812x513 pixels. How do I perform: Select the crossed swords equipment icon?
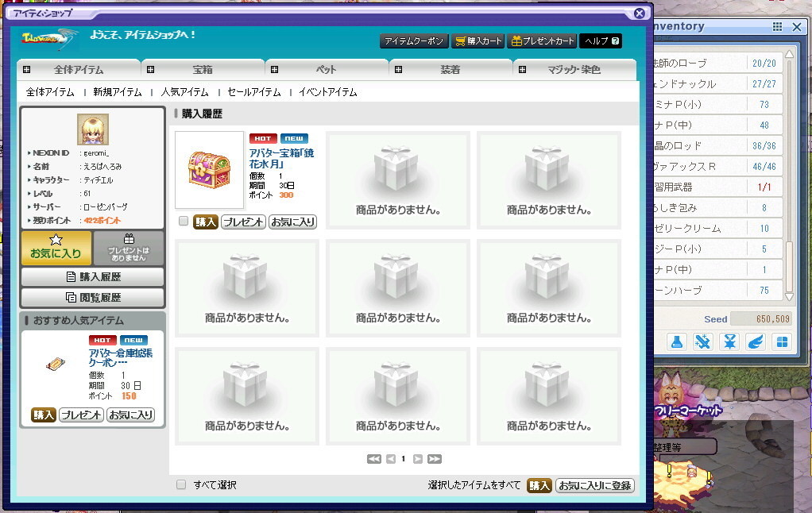704,341
